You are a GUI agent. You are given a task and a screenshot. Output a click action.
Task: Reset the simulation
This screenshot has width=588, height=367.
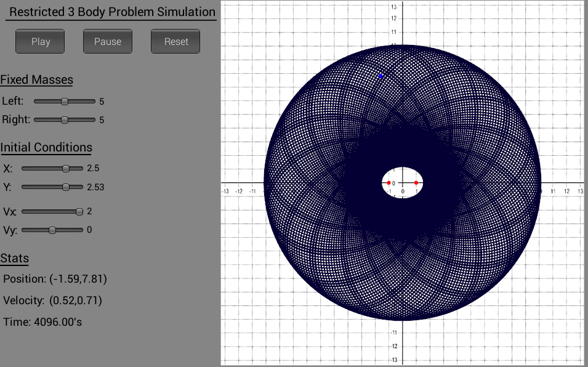[176, 41]
